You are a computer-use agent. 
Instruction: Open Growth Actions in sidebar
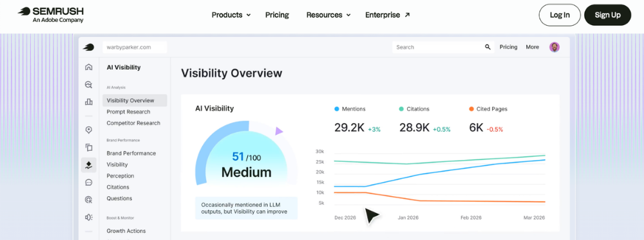[x=126, y=231]
